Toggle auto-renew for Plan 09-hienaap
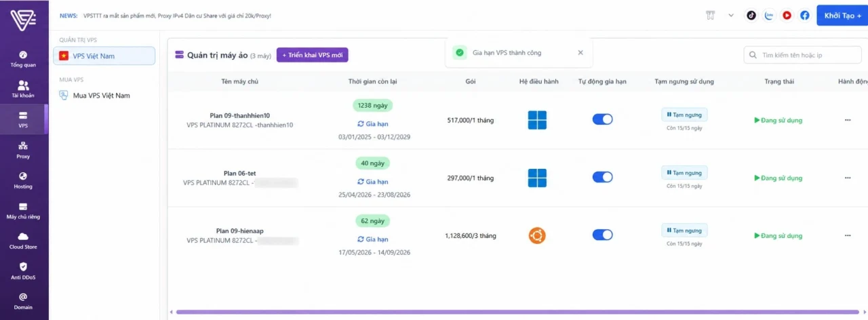This screenshot has width=868, height=320. [602, 235]
